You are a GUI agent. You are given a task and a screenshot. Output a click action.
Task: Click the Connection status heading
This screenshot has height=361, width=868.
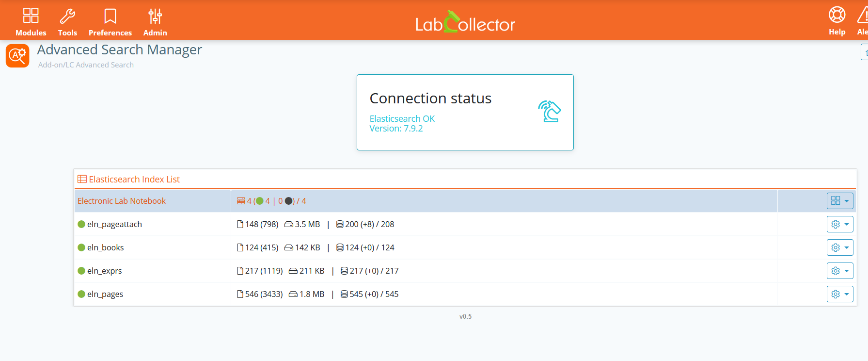pyautogui.click(x=430, y=98)
